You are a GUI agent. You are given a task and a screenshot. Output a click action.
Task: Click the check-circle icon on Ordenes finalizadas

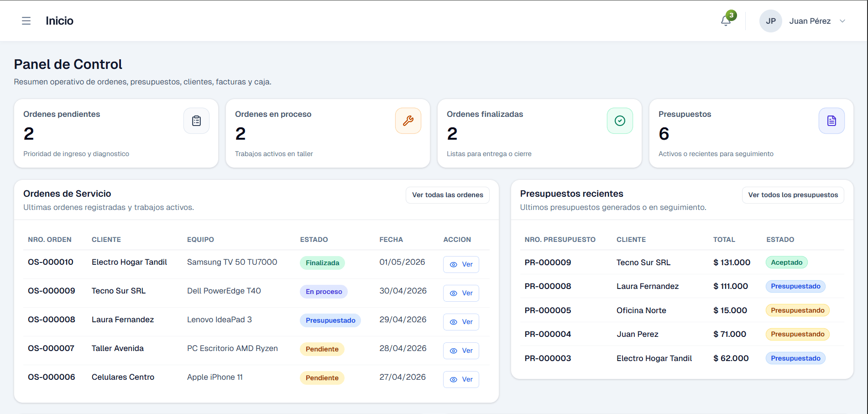(620, 121)
